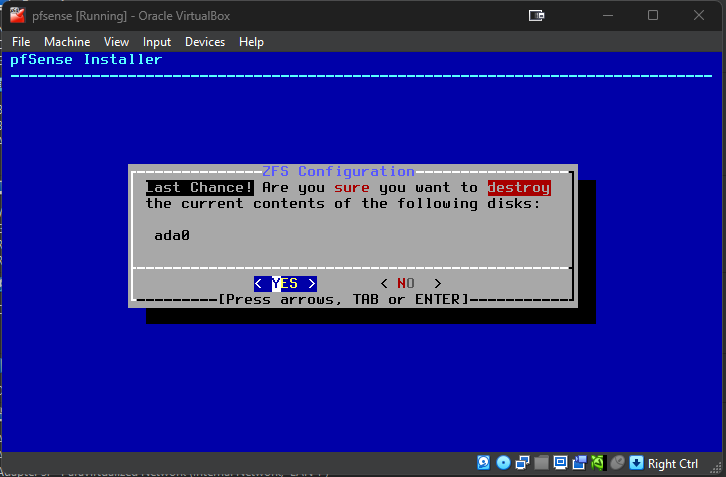Open the Devices menu
This screenshot has width=726, height=477.
tap(205, 42)
